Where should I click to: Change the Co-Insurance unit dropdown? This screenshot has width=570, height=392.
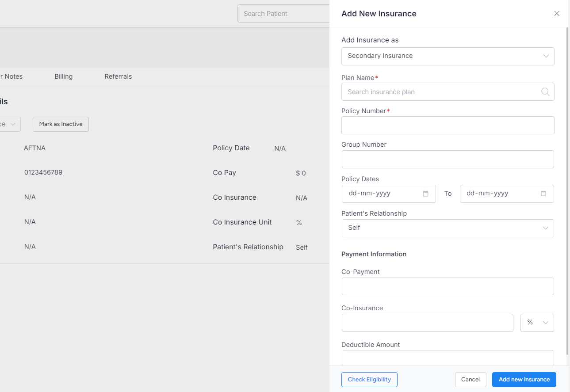537,323
